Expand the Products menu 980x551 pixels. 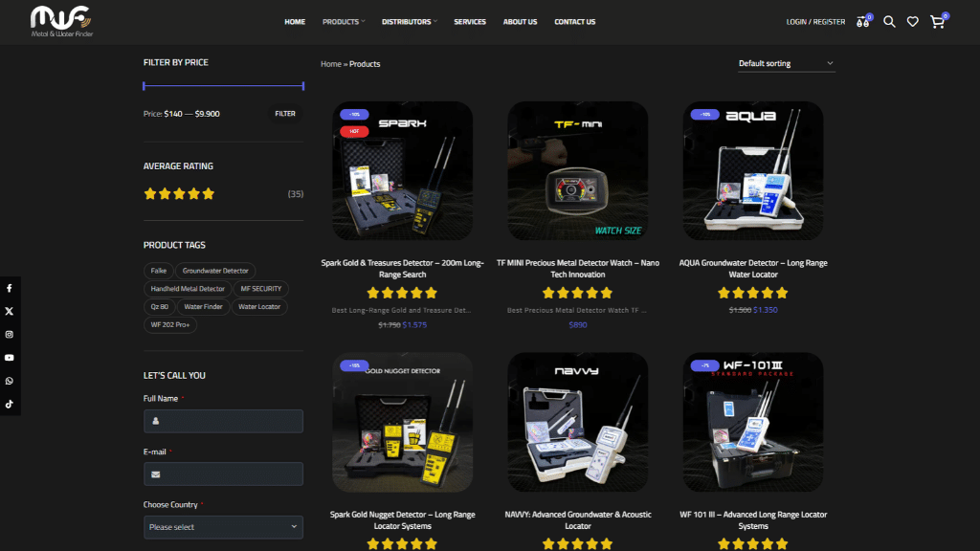(344, 22)
